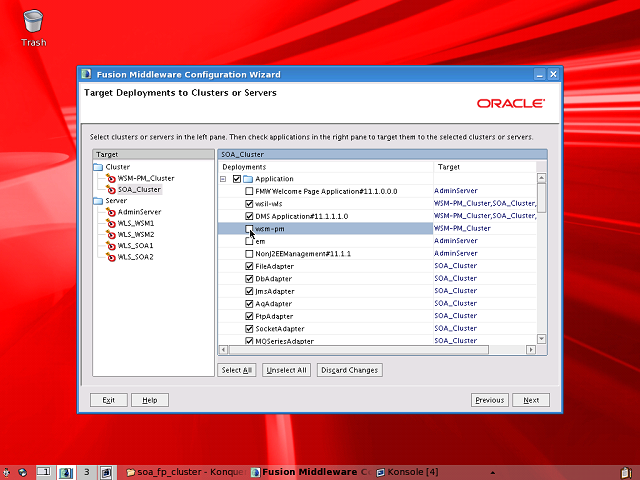Viewport: 640px width, 480px height.
Task: Switch to virtual desktop 1
Action: click(44, 472)
